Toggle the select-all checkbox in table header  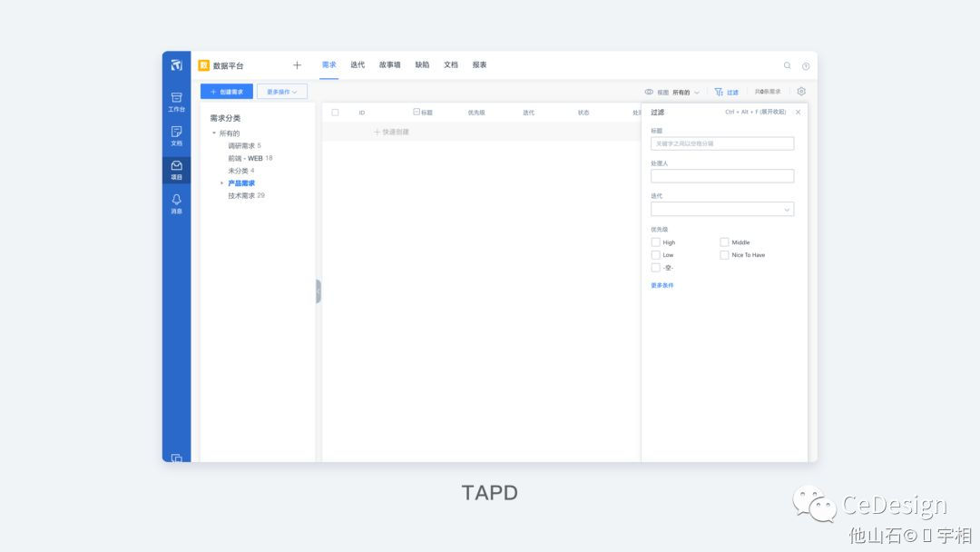tap(335, 113)
